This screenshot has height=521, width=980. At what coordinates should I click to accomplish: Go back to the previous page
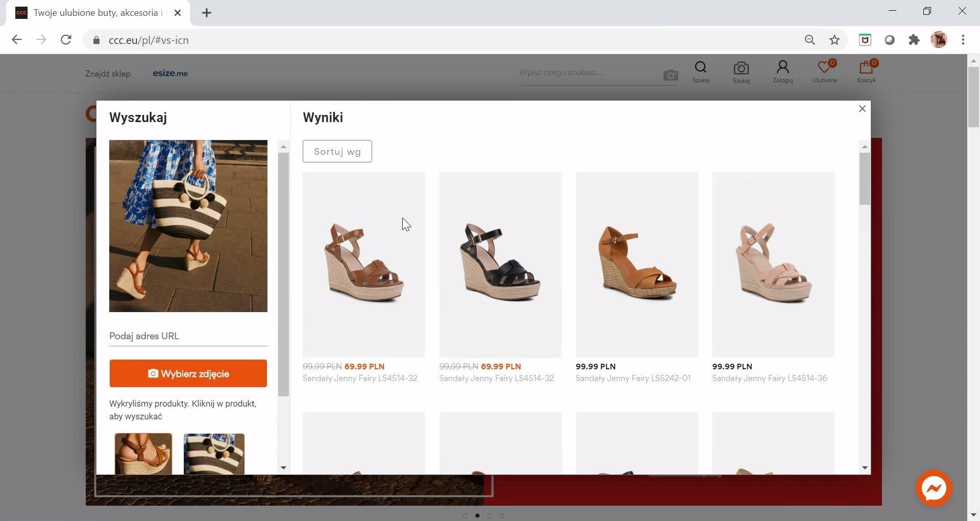[17, 40]
